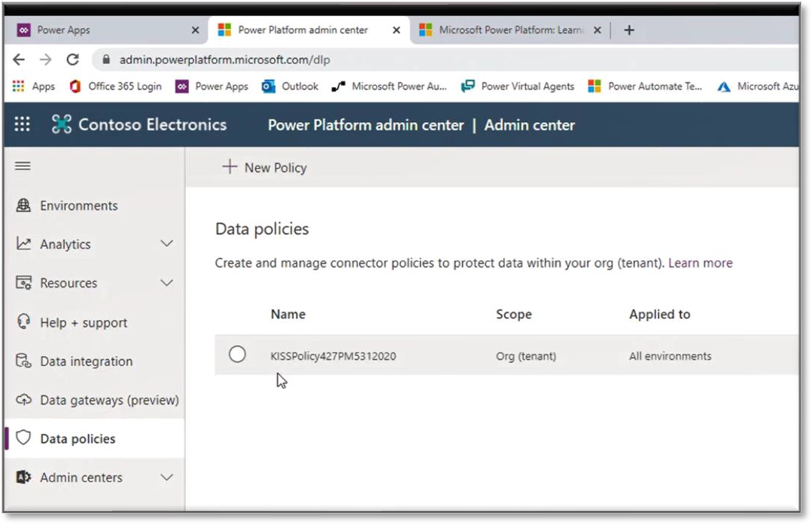Go back with the browser back arrow

[x=19, y=59]
